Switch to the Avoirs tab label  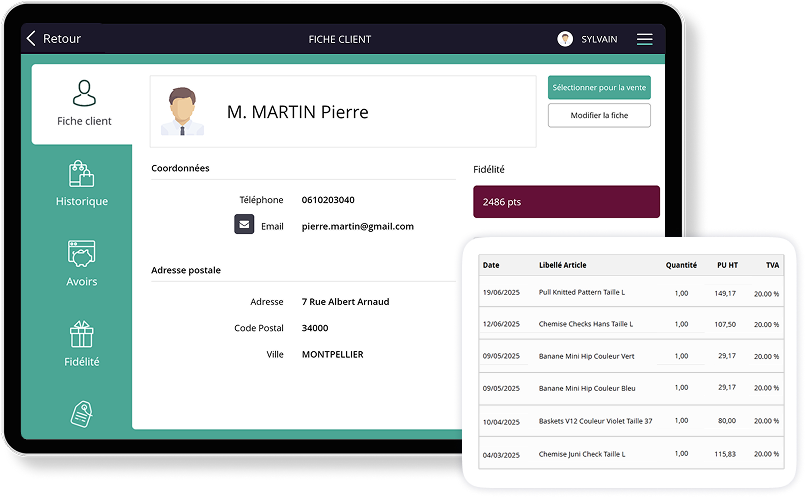point(82,281)
